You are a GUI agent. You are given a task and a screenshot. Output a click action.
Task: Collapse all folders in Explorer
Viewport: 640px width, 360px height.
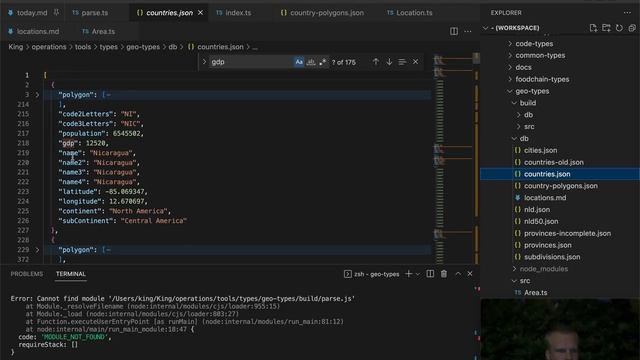[632, 28]
